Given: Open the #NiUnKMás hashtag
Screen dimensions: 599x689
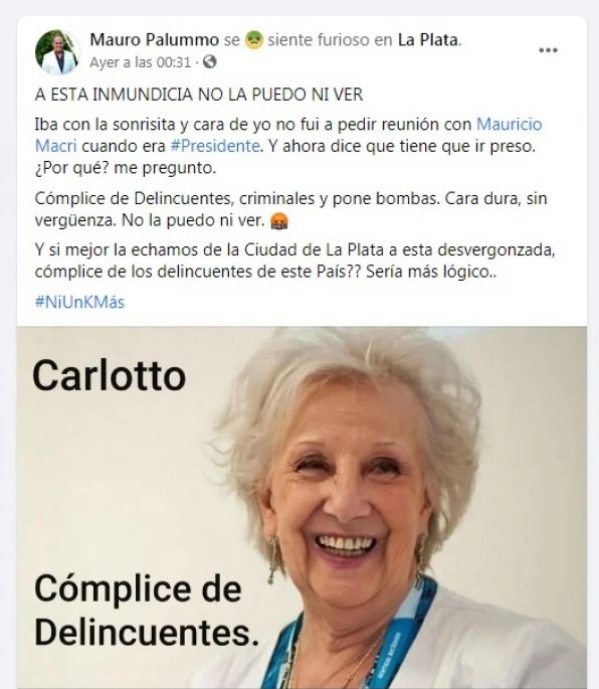Looking at the screenshot, I should [80, 302].
